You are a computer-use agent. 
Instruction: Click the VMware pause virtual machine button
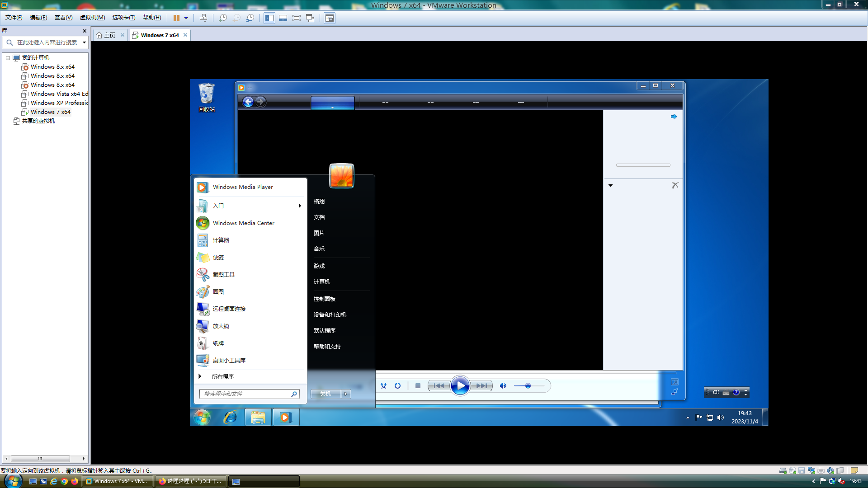(x=176, y=18)
